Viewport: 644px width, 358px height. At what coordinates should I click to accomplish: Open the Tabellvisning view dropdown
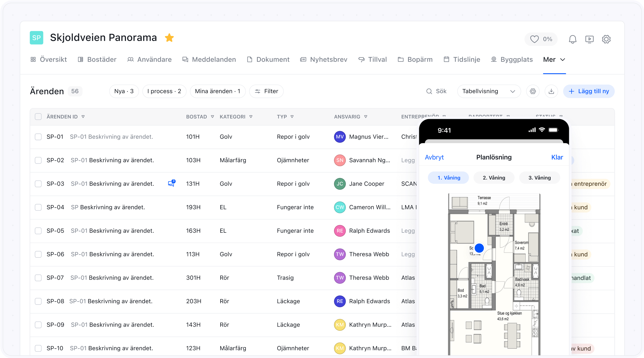489,91
